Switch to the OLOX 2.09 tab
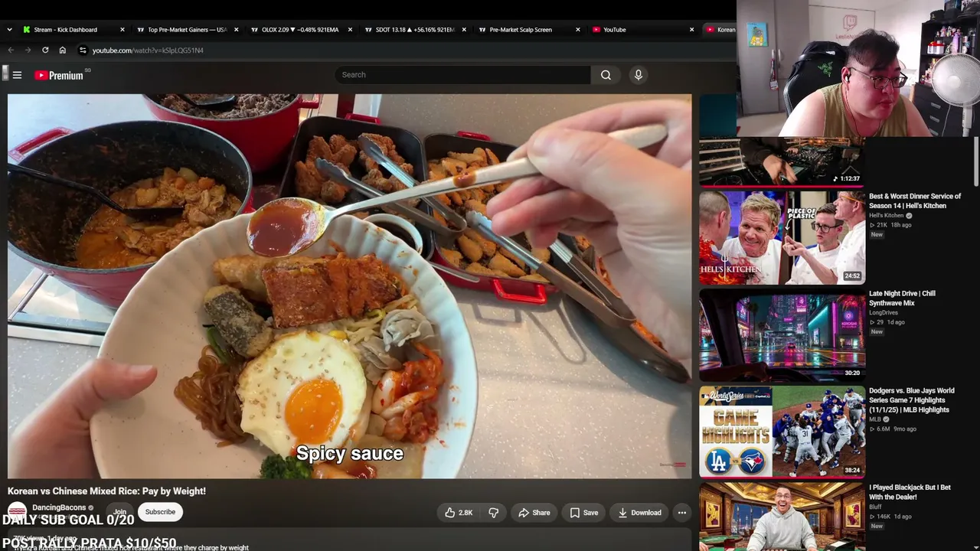Image resolution: width=980 pixels, height=551 pixels. (301, 30)
